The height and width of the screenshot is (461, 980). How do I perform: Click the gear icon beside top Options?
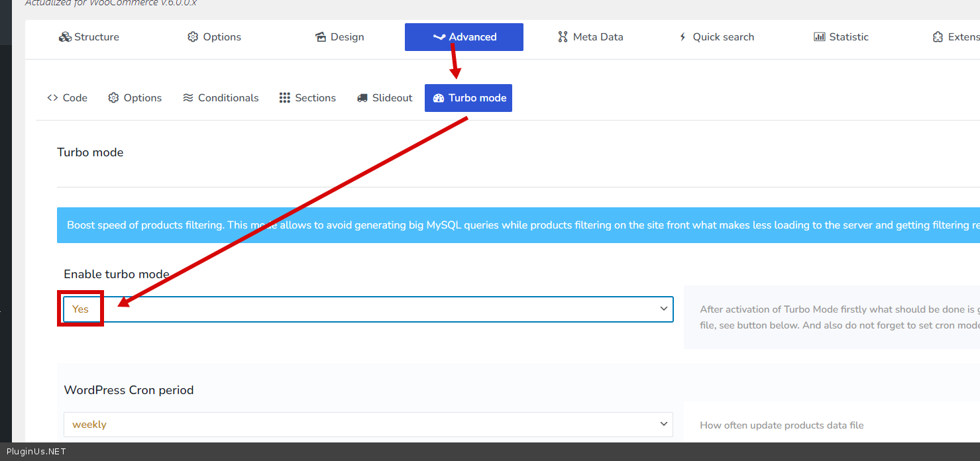click(193, 37)
